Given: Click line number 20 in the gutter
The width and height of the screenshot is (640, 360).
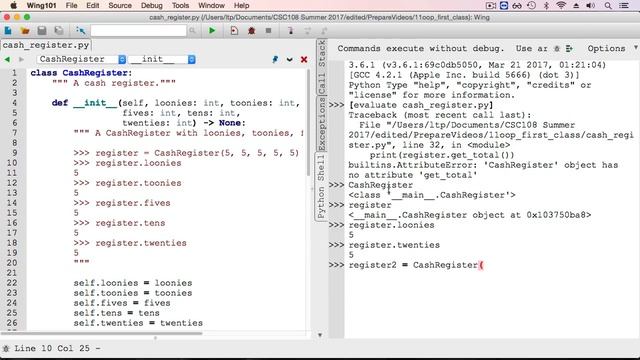Looking at the screenshot, I should (12, 263).
